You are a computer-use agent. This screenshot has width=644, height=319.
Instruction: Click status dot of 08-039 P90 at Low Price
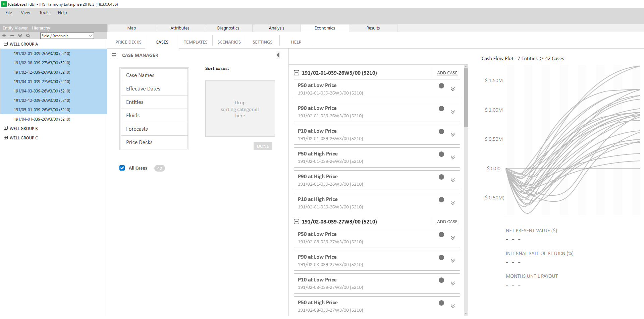pyautogui.click(x=441, y=257)
